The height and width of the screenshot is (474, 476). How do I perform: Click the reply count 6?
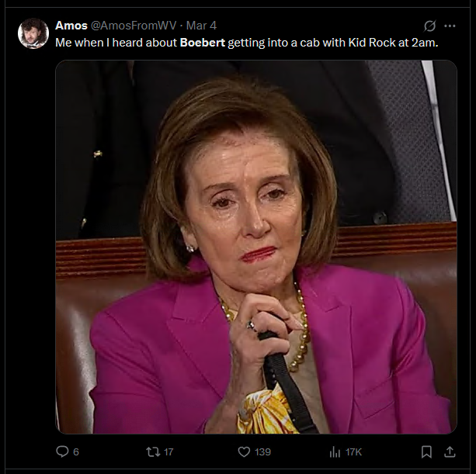point(76,452)
